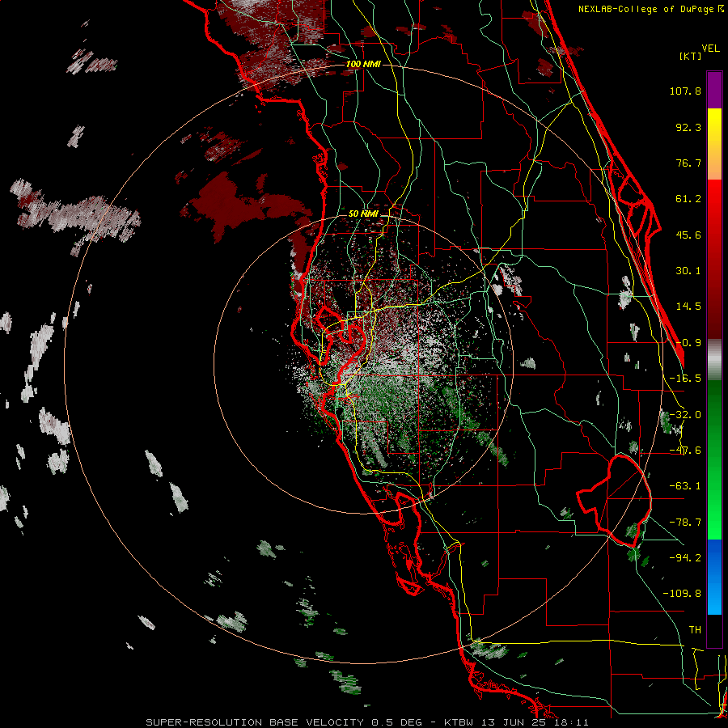Click the TH legend label
728x728 pixels.
pos(695,630)
